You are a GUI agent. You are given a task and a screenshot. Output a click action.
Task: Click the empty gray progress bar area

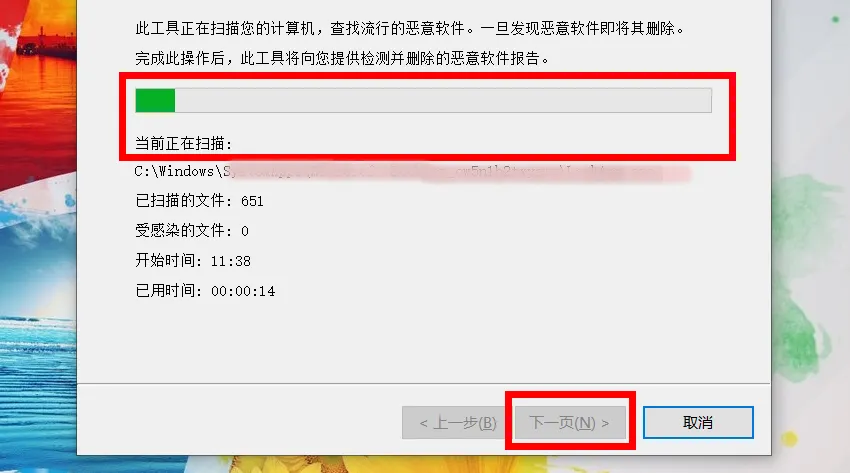(x=443, y=101)
